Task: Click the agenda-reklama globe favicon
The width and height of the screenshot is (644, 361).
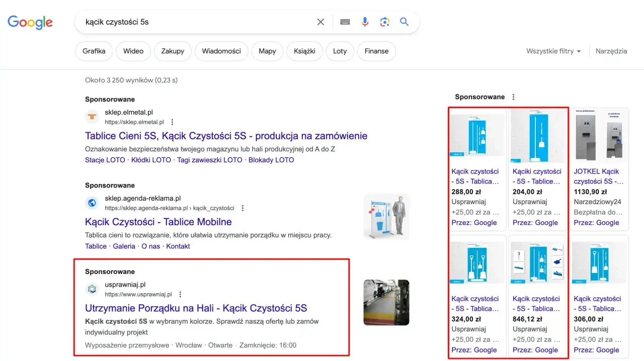Action: (x=92, y=203)
